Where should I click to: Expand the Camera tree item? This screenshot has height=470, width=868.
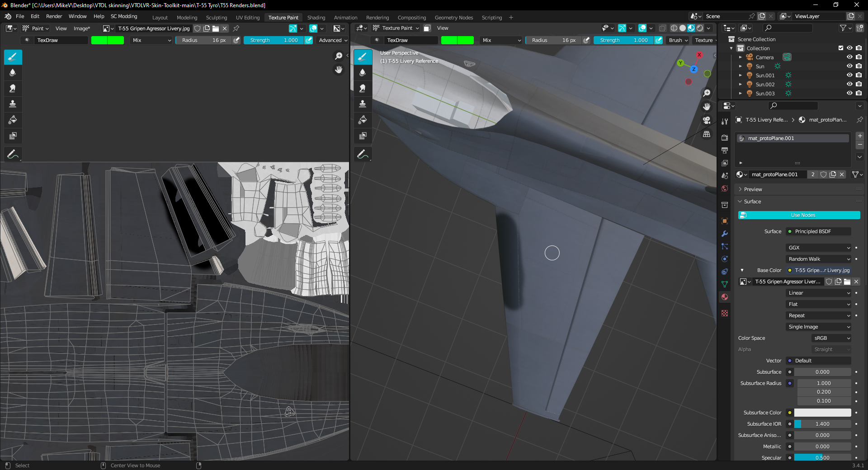click(741, 57)
